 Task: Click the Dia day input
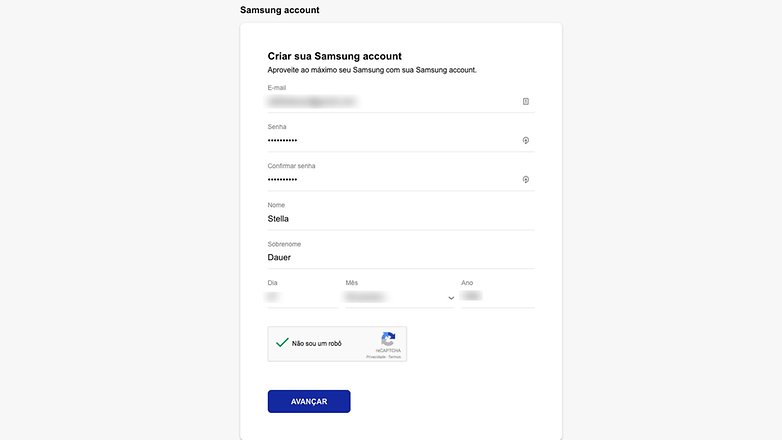(x=302, y=297)
